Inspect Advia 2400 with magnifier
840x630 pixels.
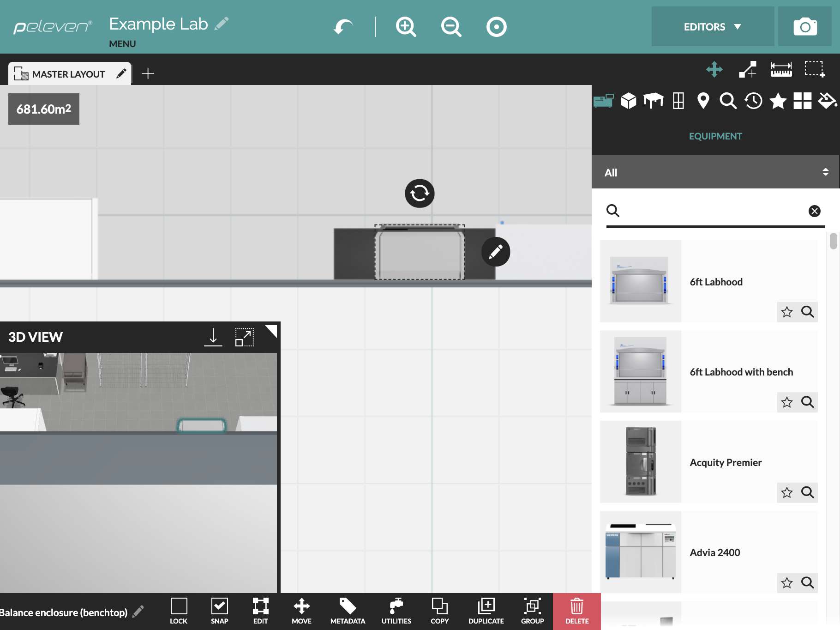click(x=807, y=582)
